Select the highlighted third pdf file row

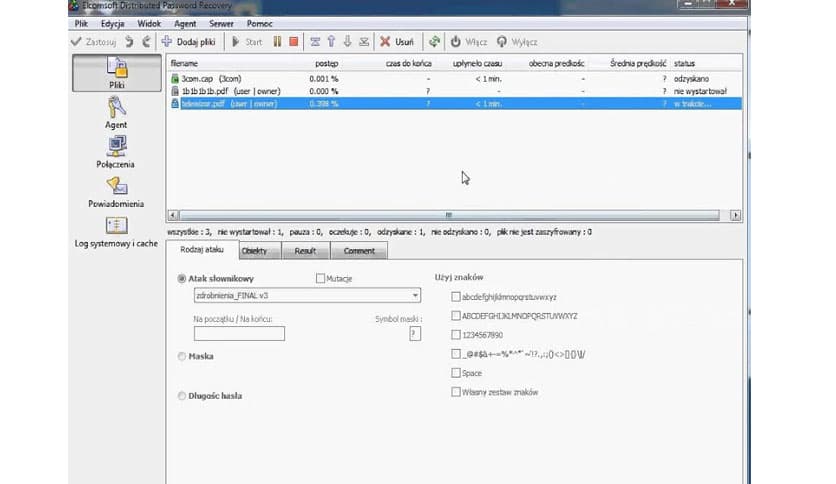(454, 103)
